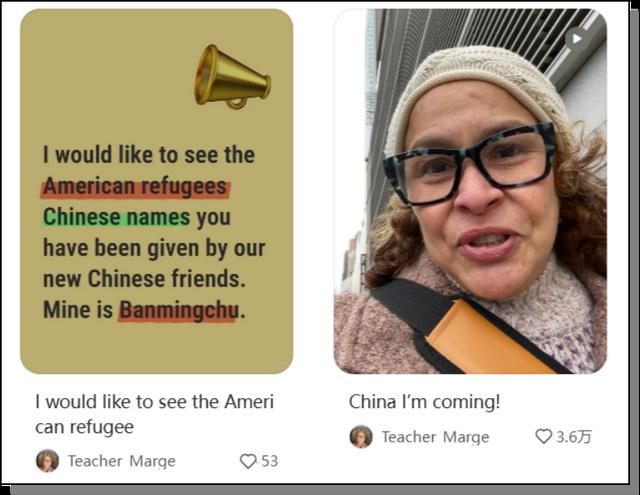Open post titled I would like to see

click(x=154, y=414)
